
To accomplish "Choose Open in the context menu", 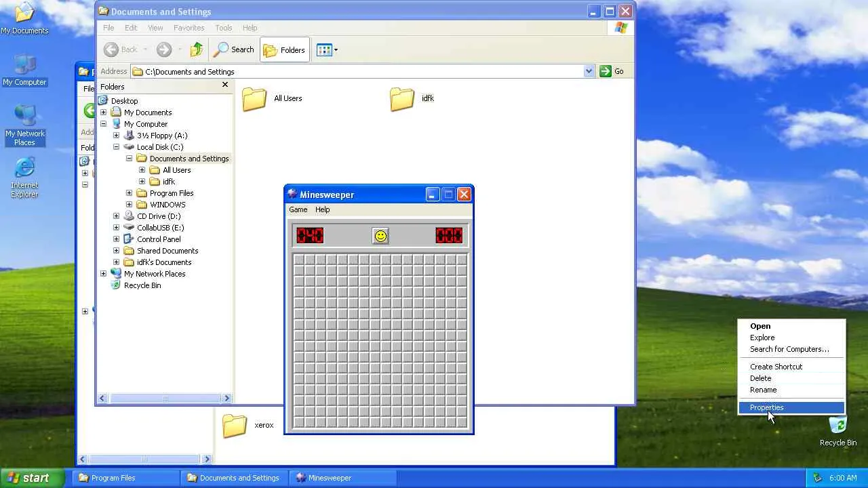I will click(x=791, y=326).
